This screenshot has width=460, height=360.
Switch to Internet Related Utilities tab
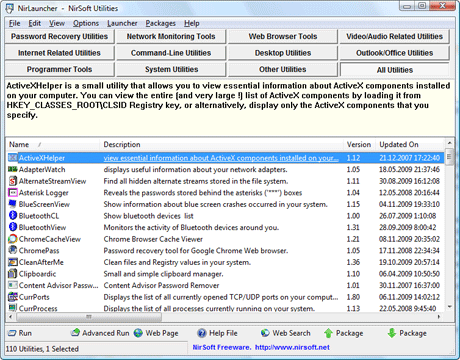pos(59,53)
